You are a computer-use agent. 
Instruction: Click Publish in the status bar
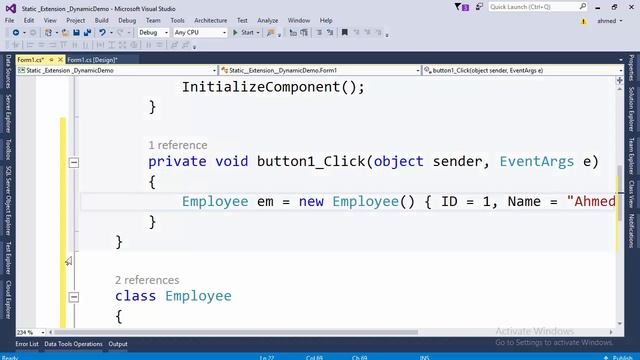(x=619, y=357)
